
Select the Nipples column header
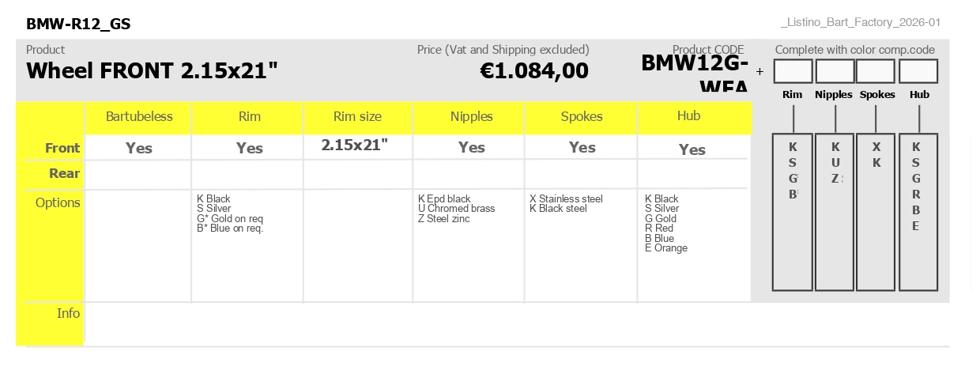pyautogui.click(x=472, y=117)
